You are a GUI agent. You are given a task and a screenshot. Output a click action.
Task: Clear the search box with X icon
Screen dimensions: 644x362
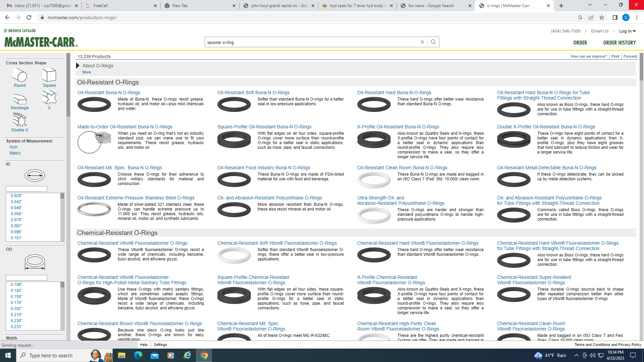point(422,42)
